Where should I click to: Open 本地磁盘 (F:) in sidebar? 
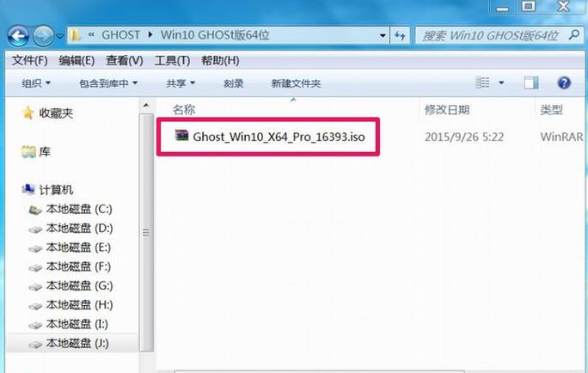(x=78, y=266)
